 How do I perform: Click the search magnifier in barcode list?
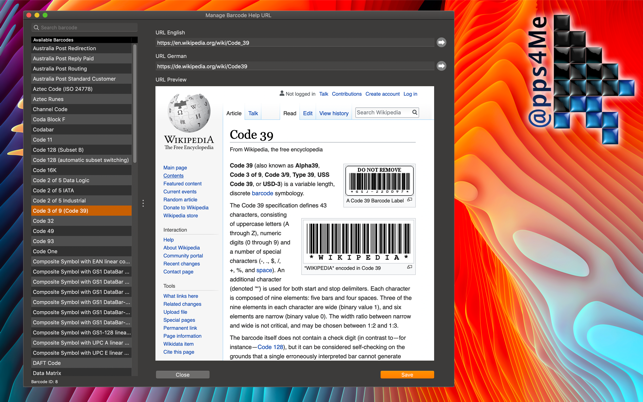click(x=36, y=27)
